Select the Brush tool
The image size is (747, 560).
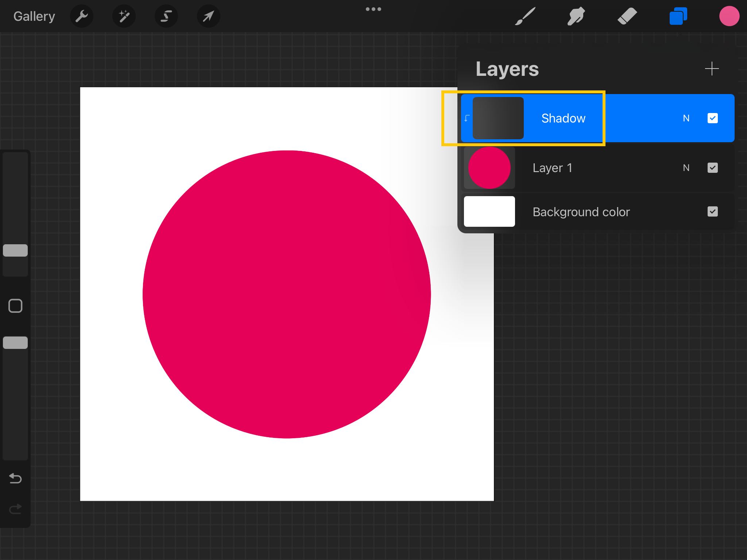pos(524,16)
